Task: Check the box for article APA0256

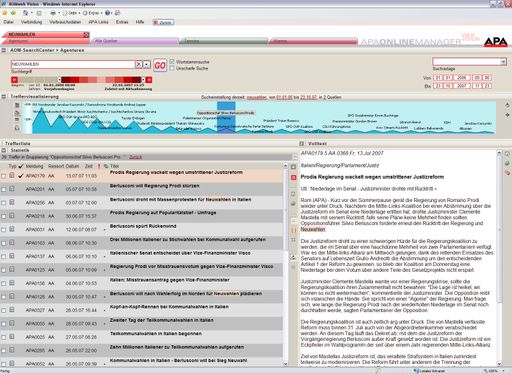Action: click(x=4, y=203)
